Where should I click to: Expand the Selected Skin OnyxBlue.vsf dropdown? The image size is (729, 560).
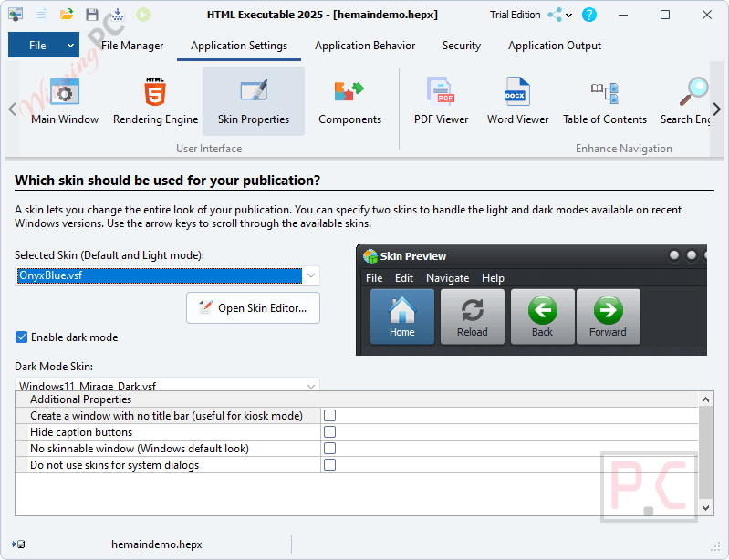tap(311, 275)
